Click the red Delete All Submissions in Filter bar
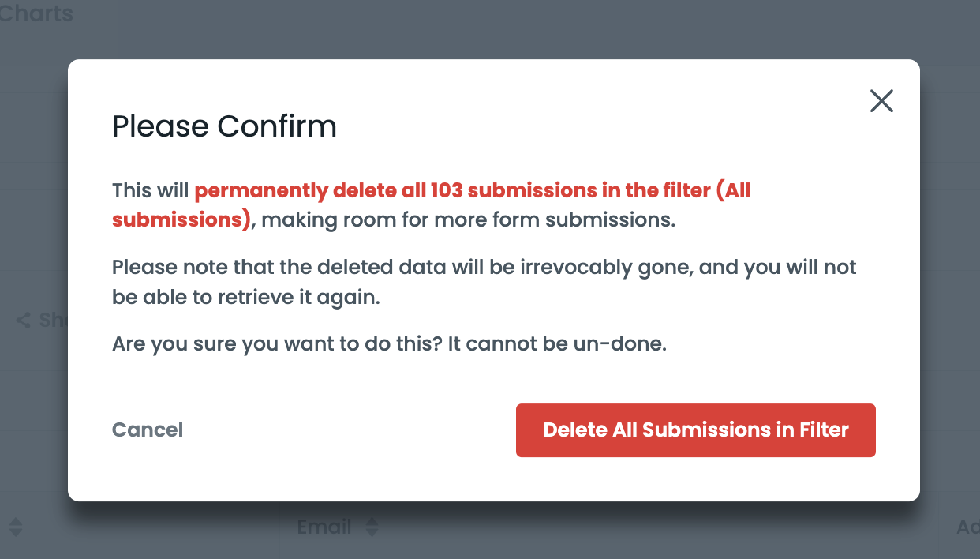980x559 pixels. point(695,430)
